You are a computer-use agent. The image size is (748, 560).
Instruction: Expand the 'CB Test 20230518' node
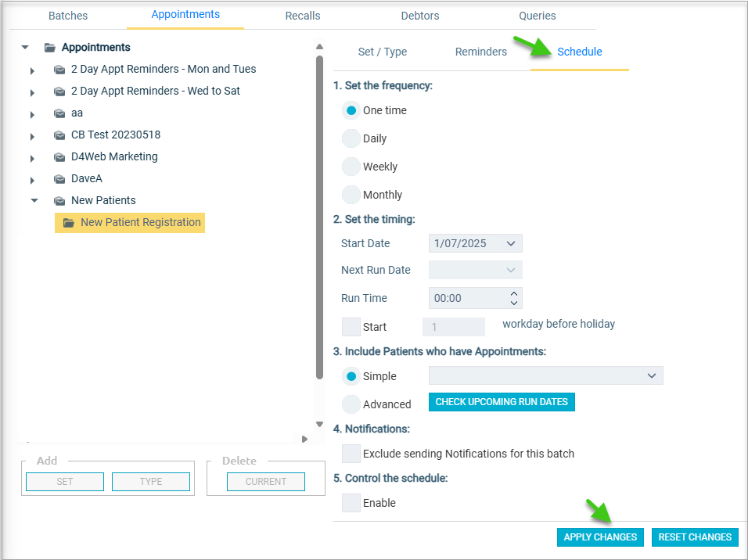click(32, 136)
